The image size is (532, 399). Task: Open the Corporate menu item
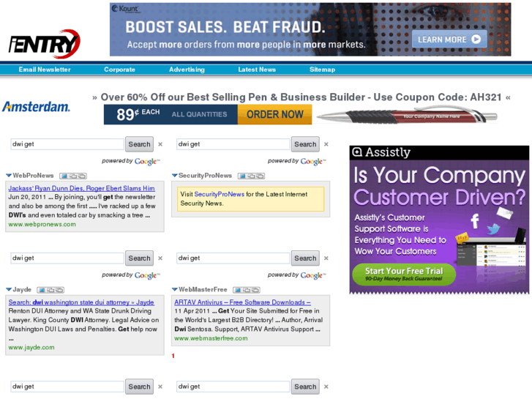point(119,70)
